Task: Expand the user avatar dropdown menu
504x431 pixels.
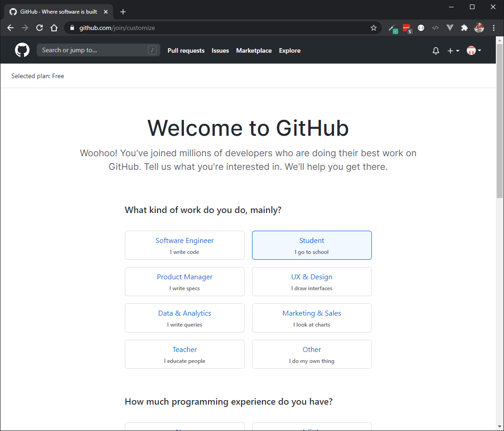Action: point(474,50)
